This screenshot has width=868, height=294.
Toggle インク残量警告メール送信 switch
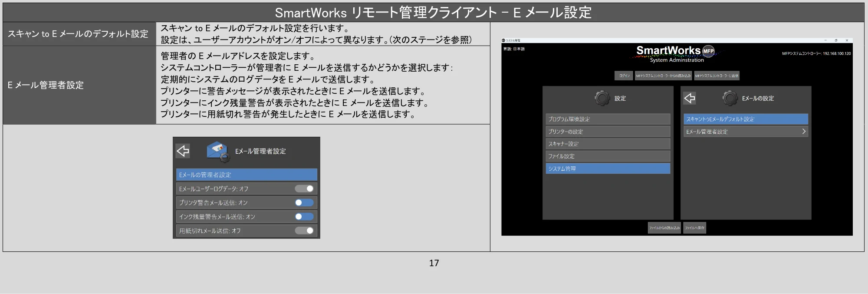coord(304,216)
